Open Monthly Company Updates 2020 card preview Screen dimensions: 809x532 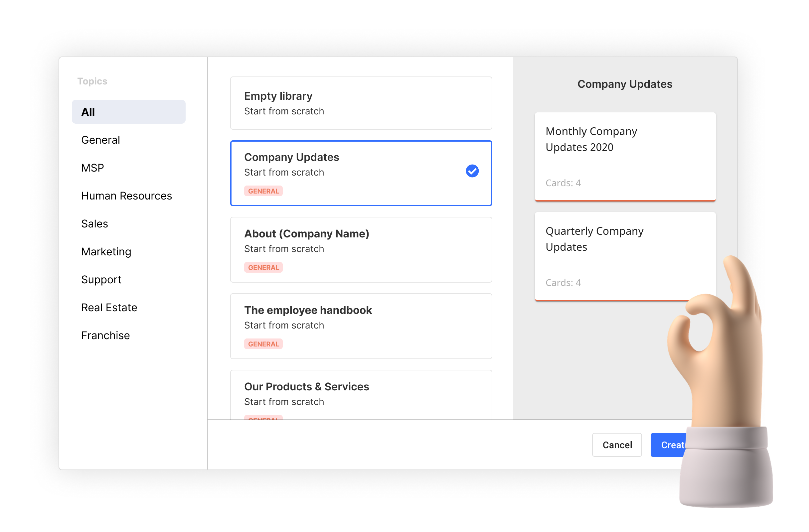pyautogui.click(x=625, y=156)
